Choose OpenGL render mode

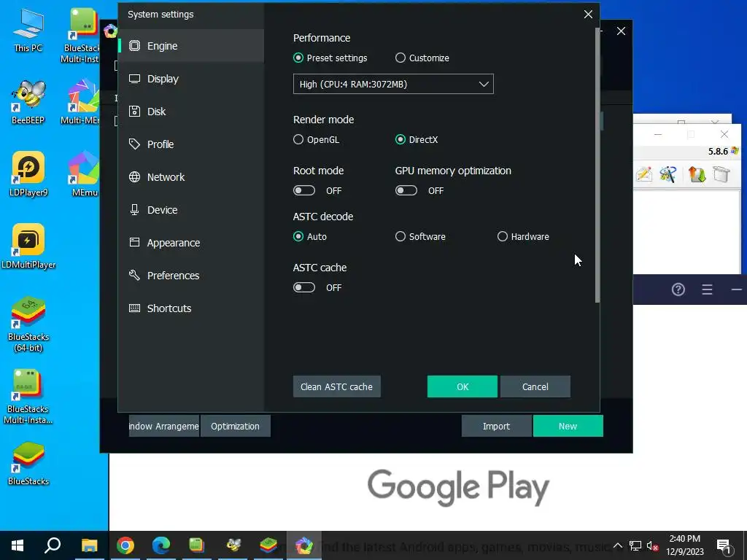click(x=298, y=139)
